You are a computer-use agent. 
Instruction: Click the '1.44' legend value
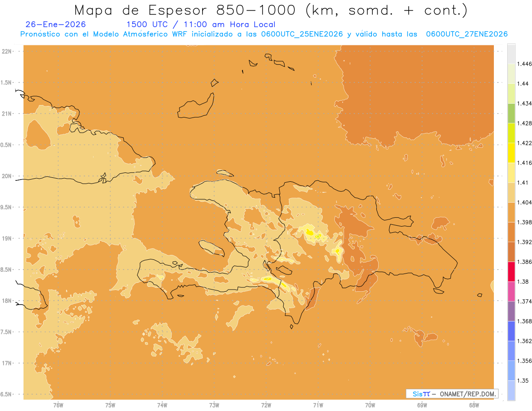524,84
